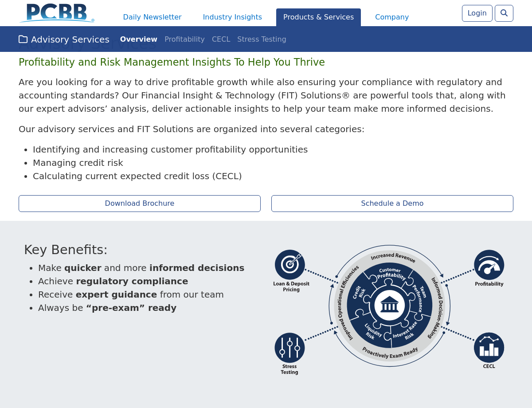The image size is (532, 408).
Task: Click the CECL bar chart icon
Action: coord(489,348)
